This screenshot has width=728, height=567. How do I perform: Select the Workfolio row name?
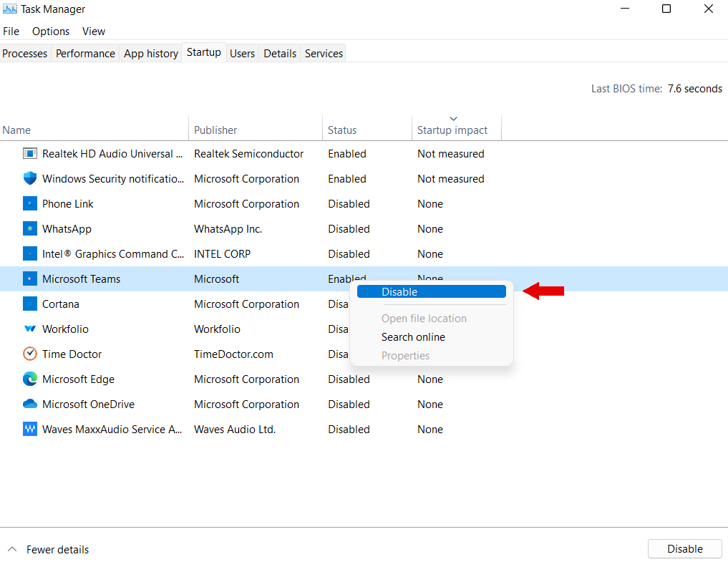click(x=65, y=329)
